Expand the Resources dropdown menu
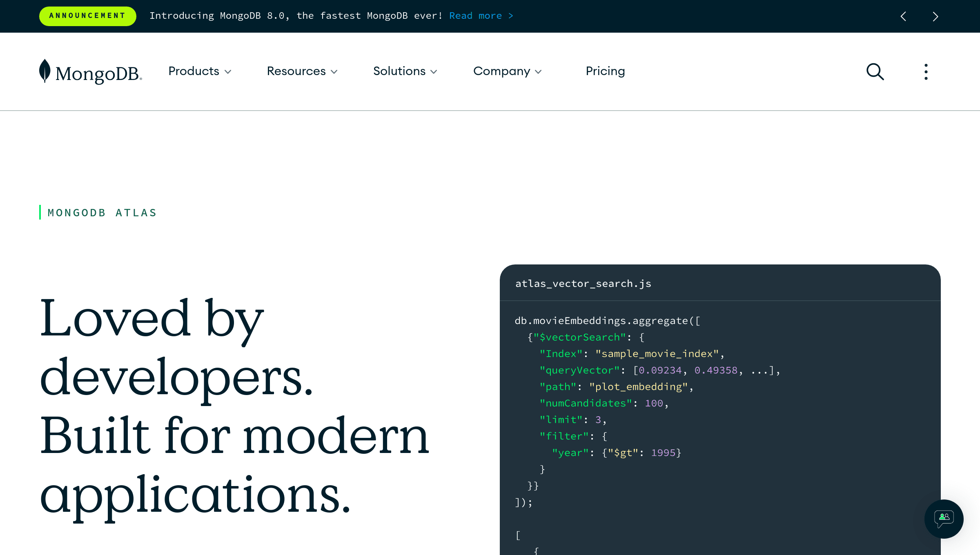Image resolution: width=980 pixels, height=555 pixels. pyautogui.click(x=303, y=71)
